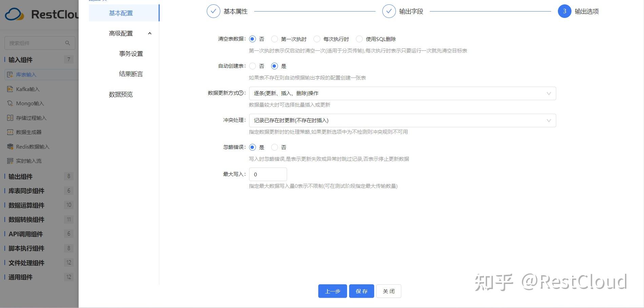This screenshot has width=644, height=308.
Task: Click the search magnifier icon in 搜索组件
Action: click(67, 43)
